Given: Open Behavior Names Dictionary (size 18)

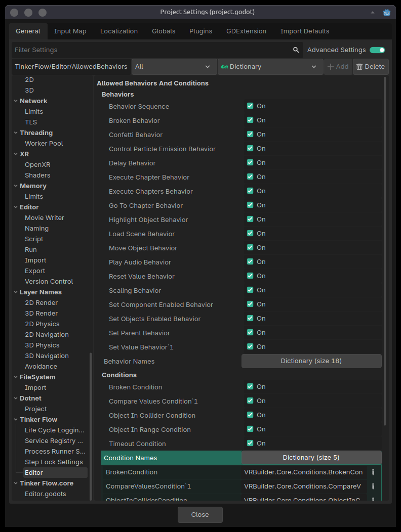Looking at the screenshot, I should click(311, 361).
